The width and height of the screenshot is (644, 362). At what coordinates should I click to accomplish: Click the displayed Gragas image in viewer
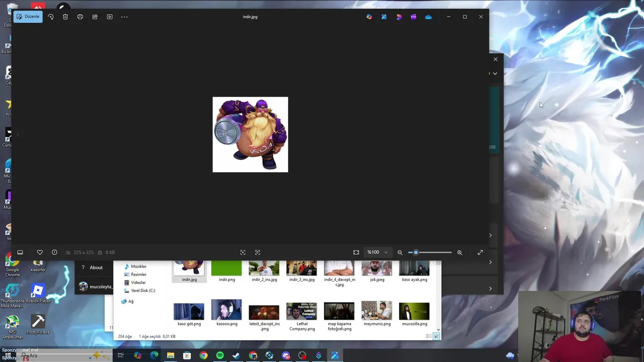tap(250, 134)
